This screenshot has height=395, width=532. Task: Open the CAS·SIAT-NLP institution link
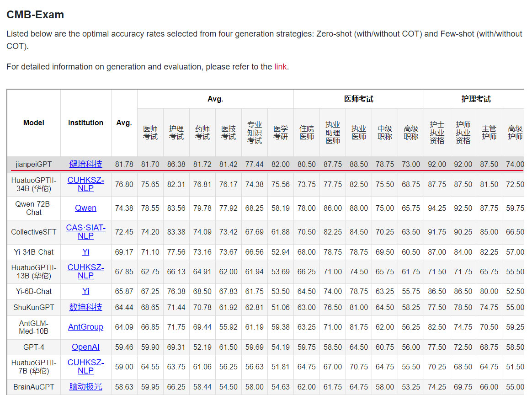(85, 232)
